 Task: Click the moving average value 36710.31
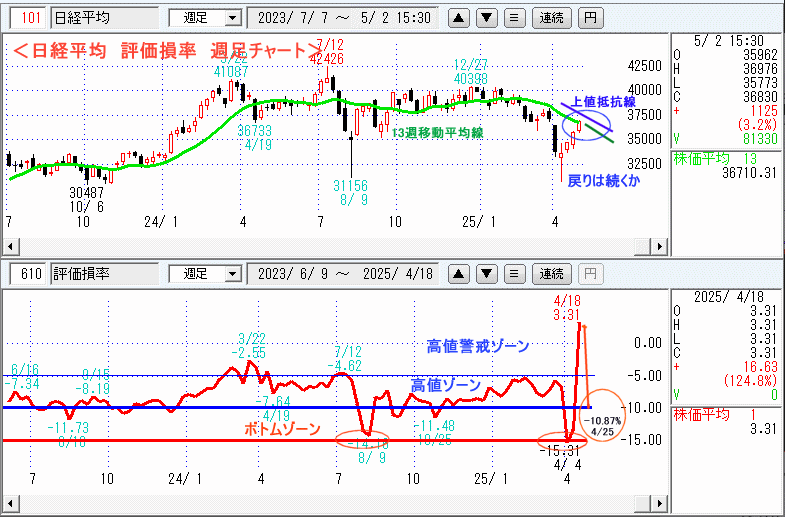point(749,173)
